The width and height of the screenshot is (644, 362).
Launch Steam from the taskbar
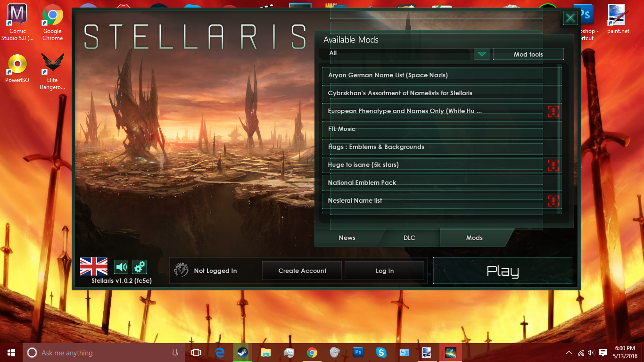click(243, 352)
